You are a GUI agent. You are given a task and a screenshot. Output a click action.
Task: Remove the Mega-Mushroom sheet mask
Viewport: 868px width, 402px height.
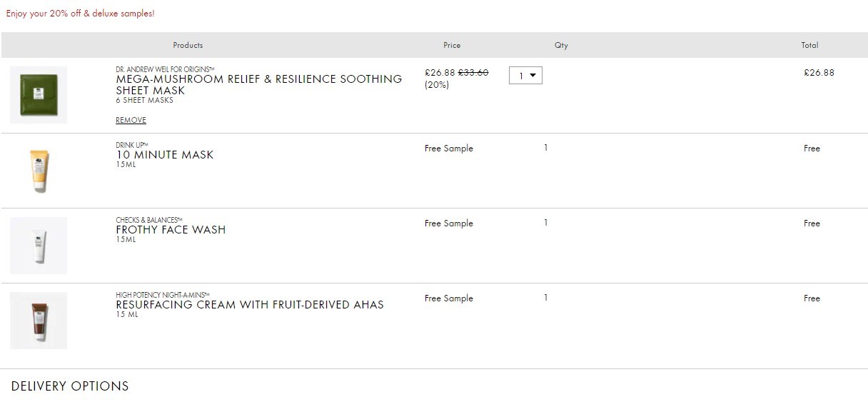pos(131,120)
